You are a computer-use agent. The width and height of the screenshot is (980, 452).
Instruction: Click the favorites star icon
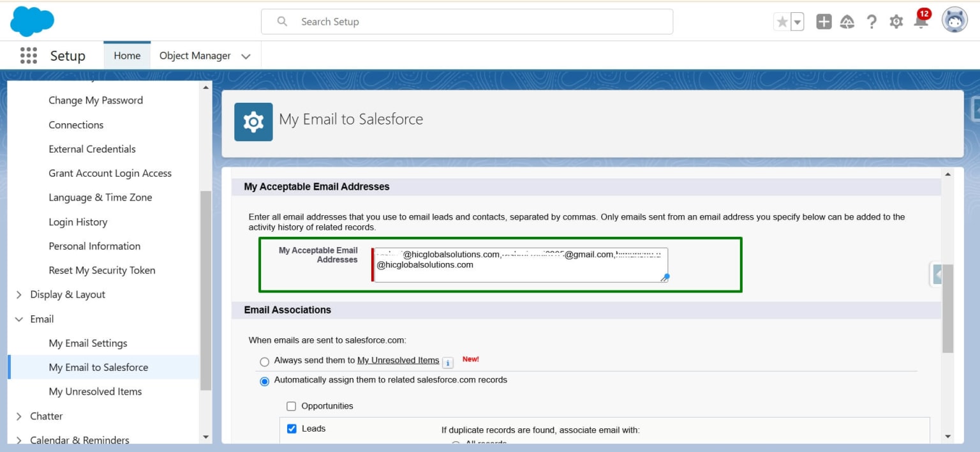click(782, 22)
